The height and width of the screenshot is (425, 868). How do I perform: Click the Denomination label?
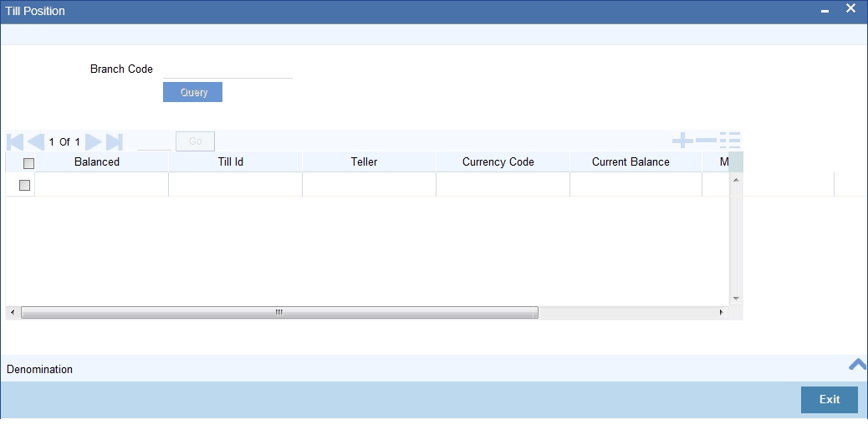click(x=40, y=369)
